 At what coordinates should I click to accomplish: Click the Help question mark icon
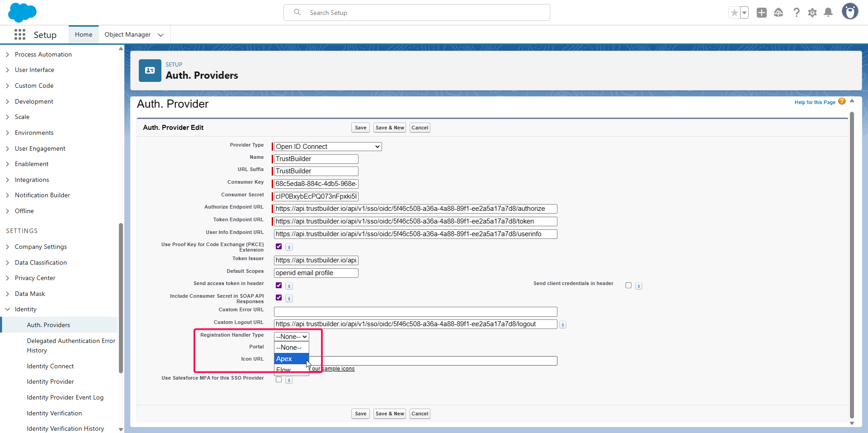tap(796, 13)
